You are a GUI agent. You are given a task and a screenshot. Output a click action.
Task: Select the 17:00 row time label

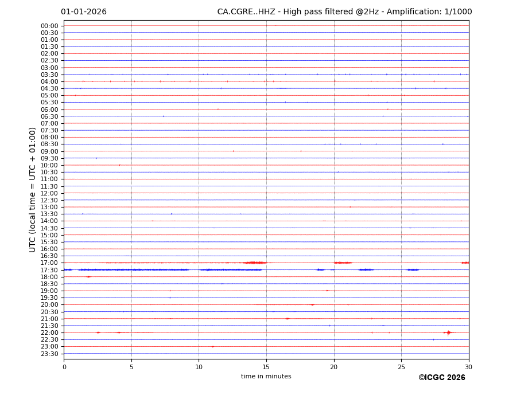pyautogui.click(x=49, y=263)
